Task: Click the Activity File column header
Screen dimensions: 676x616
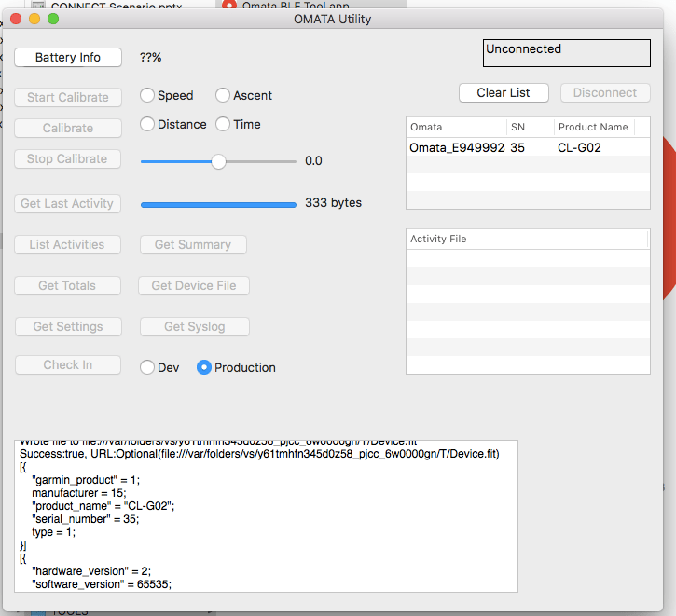Action: pos(527,240)
